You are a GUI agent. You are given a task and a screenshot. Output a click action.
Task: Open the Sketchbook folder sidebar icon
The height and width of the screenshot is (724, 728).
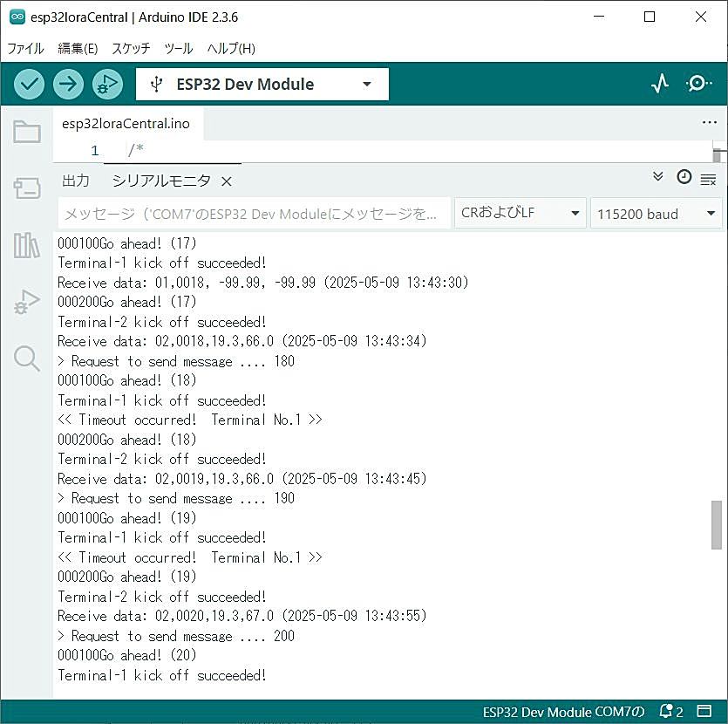[27, 132]
